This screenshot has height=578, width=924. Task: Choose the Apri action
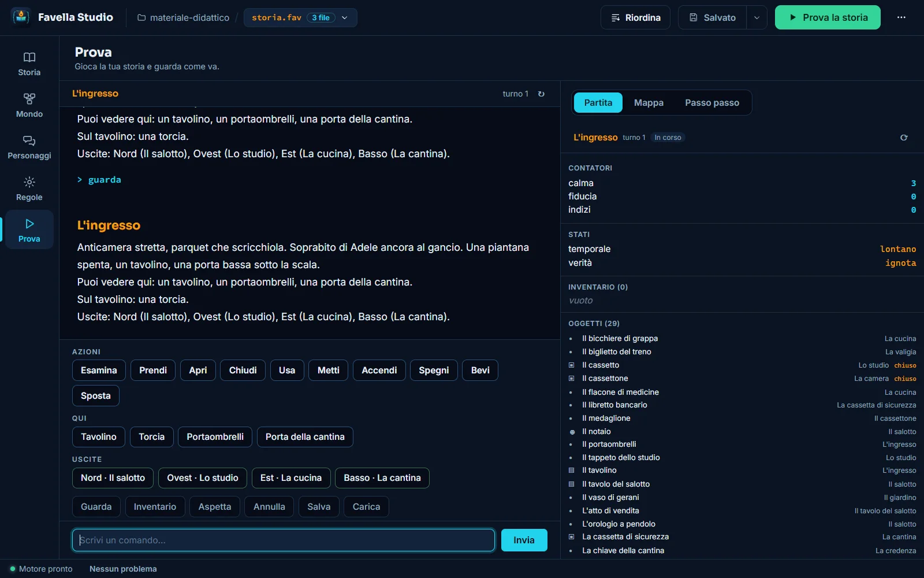[x=198, y=370]
